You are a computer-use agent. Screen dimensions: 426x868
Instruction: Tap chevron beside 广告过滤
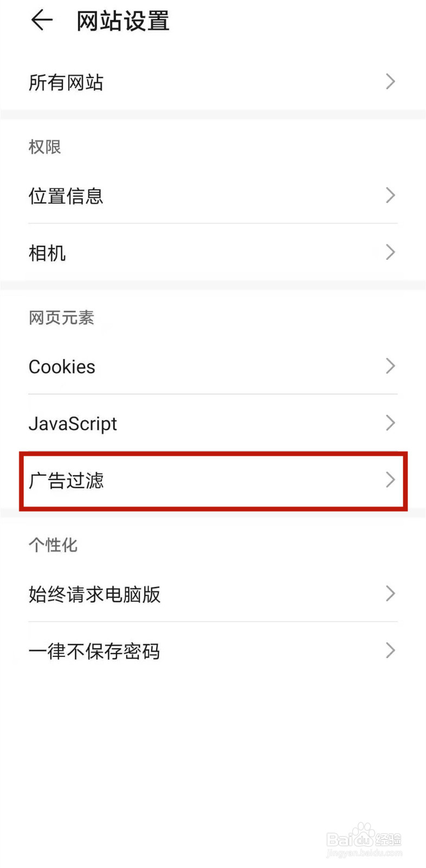click(390, 480)
